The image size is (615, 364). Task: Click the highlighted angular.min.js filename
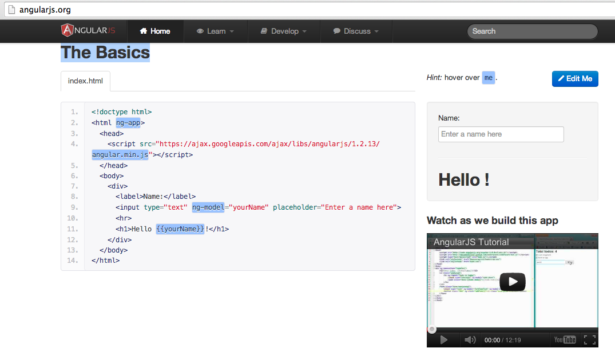coord(120,155)
